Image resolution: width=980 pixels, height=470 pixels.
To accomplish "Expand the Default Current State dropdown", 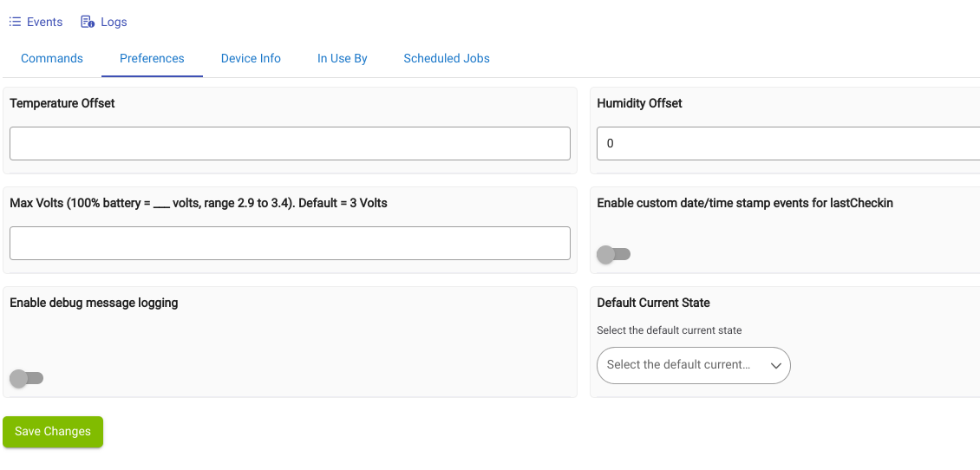I will (x=693, y=366).
